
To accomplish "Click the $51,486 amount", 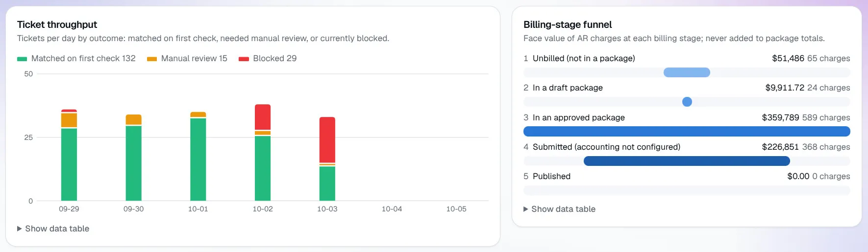I will [x=788, y=58].
